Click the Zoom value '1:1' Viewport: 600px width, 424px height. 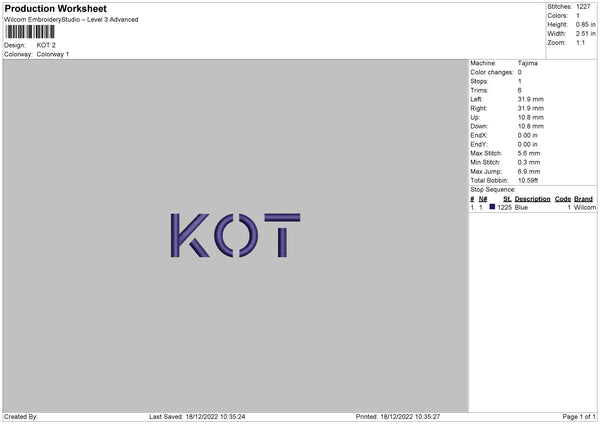(x=580, y=42)
